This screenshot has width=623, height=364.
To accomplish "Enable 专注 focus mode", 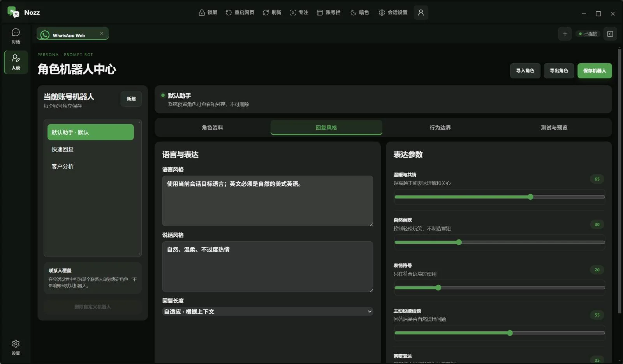I will tap(299, 12).
